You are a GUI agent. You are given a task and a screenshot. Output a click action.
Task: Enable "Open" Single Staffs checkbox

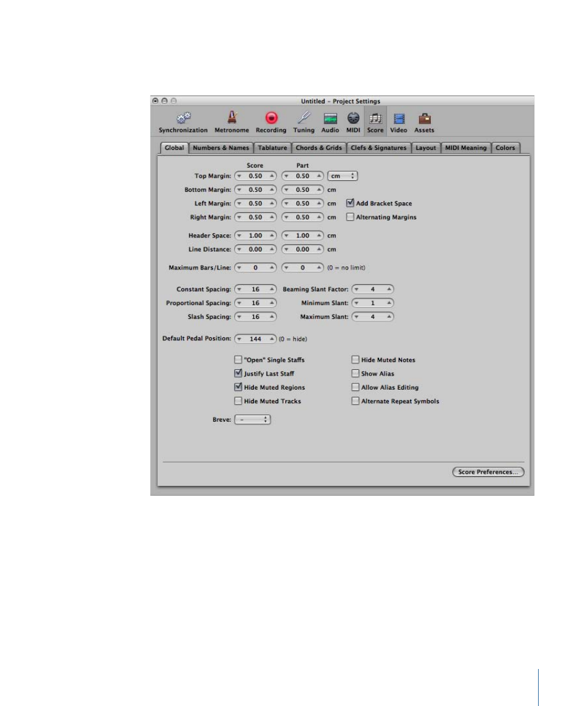point(238,359)
